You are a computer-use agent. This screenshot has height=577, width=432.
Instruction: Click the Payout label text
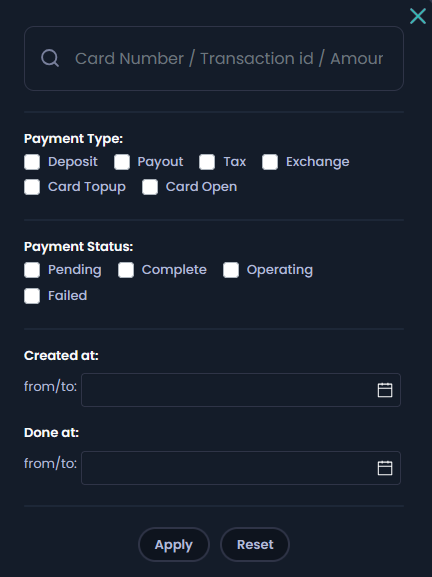160,162
